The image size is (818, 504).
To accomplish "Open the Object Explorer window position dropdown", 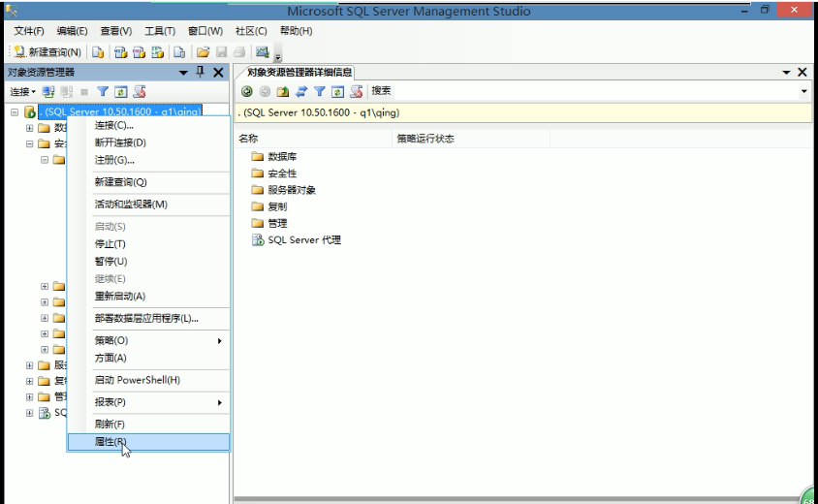I will click(183, 73).
